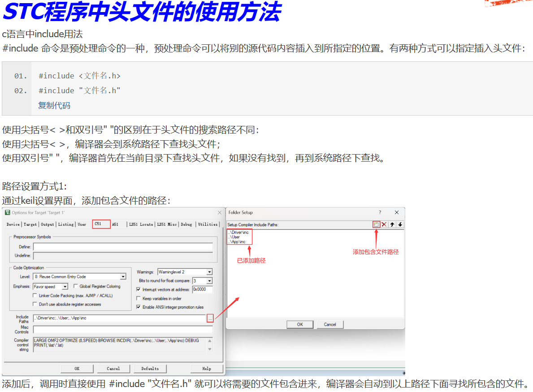
Task: Toggle Don't use absolute register accesses
Action: tap(35, 304)
